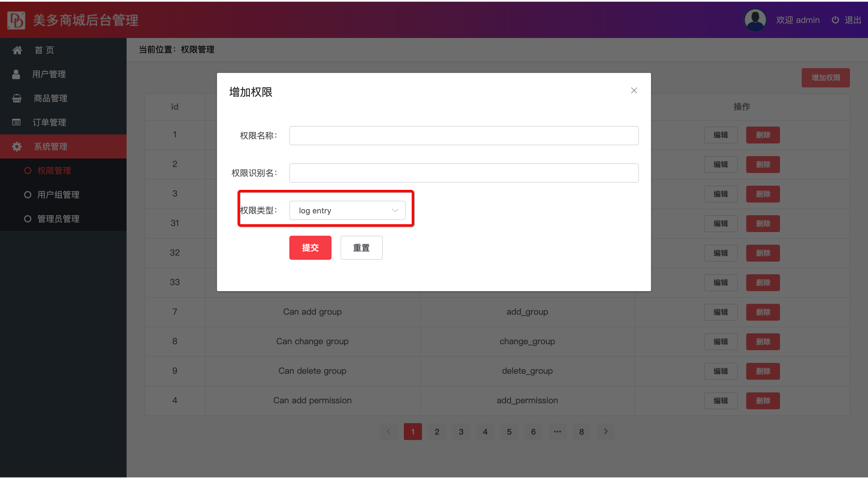The height and width of the screenshot is (478, 868).
Task: Open the 系统管理 menu item
Action: [x=51, y=146]
